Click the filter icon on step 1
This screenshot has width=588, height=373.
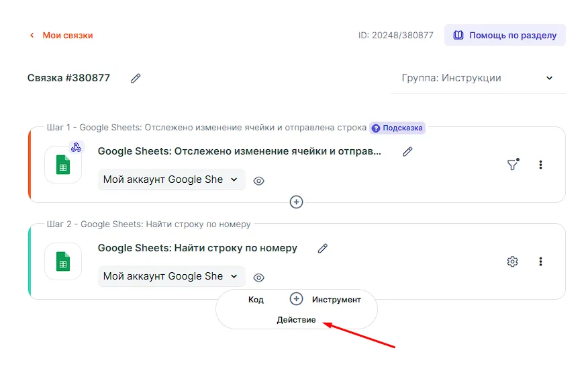pyautogui.click(x=513, y=165)
